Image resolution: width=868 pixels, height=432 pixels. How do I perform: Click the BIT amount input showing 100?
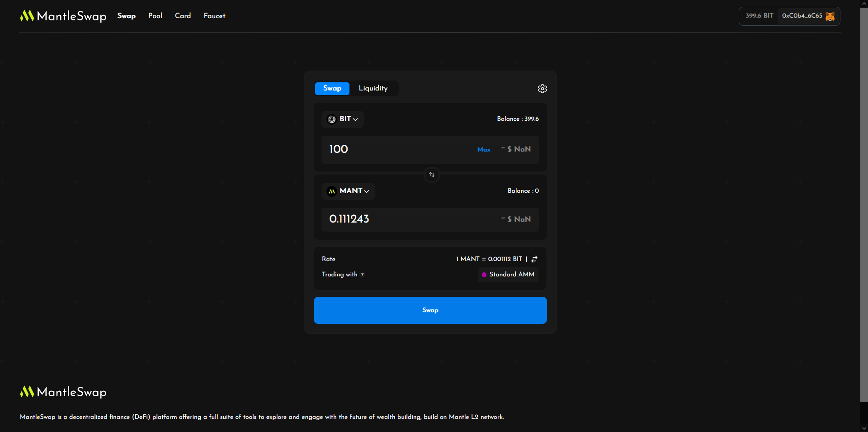398,149
